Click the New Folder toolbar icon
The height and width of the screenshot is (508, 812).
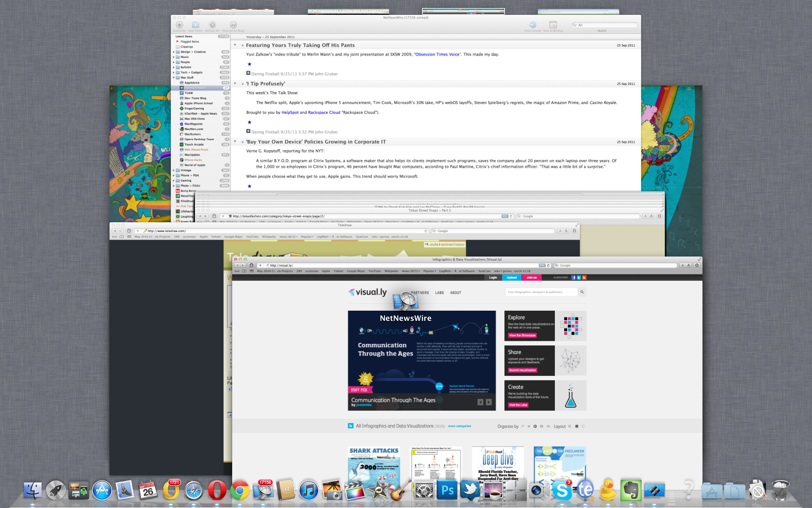[195, 25]
